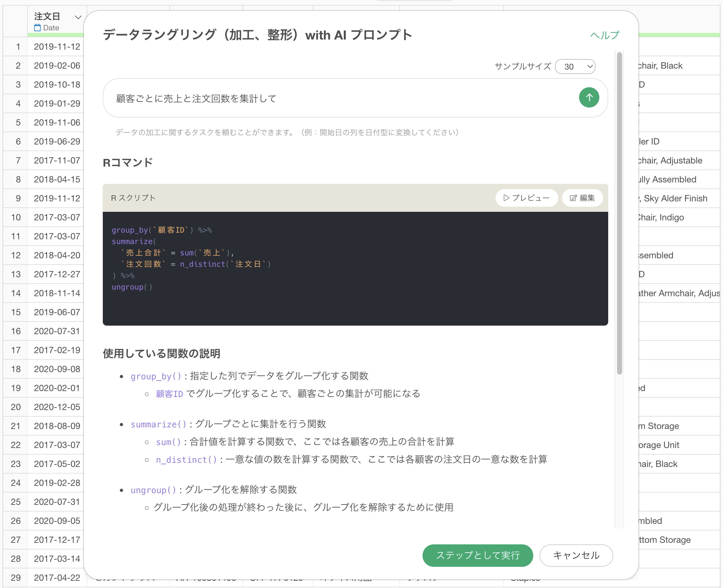723x588 pixels.
Task: Select date cell 2019-01-29
Action: [x=57, y=103]
